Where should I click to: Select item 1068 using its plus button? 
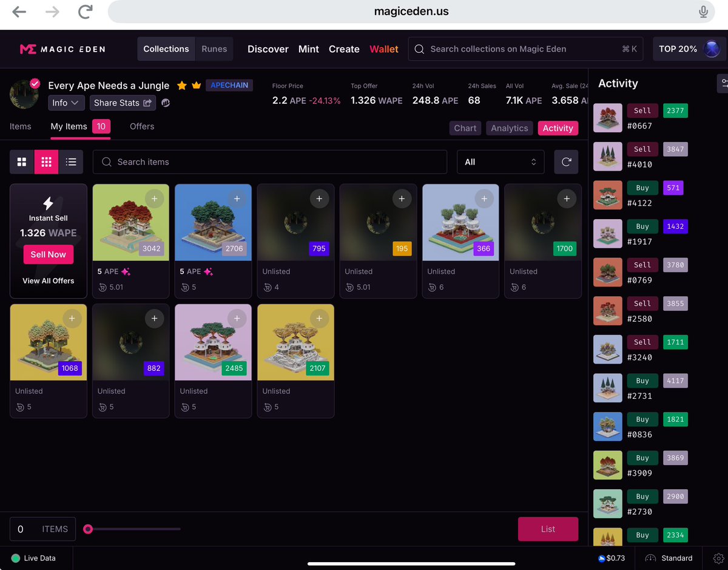tap(72, 319)
